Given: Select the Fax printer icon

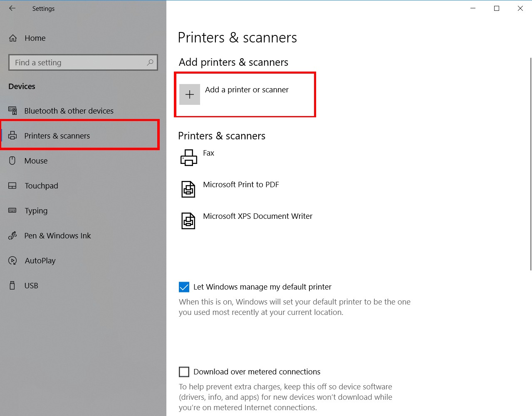Looking at the screenshot, I should (188, 158).
